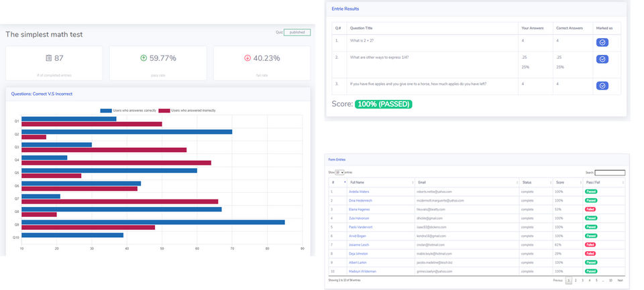Select page 1 in pagination

(568, 281)
